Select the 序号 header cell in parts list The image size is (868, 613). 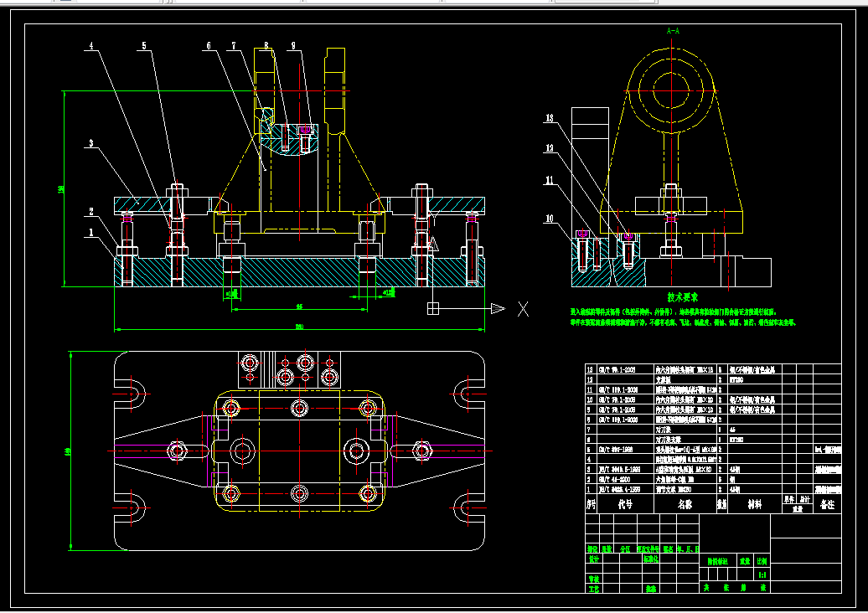pyautogui.click(x=592, y=504)
